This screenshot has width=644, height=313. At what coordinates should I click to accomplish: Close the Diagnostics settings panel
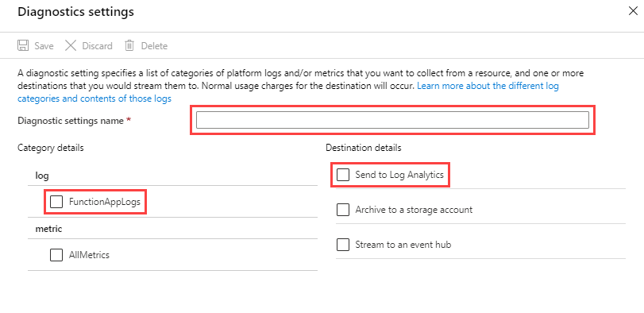(633, 11)
